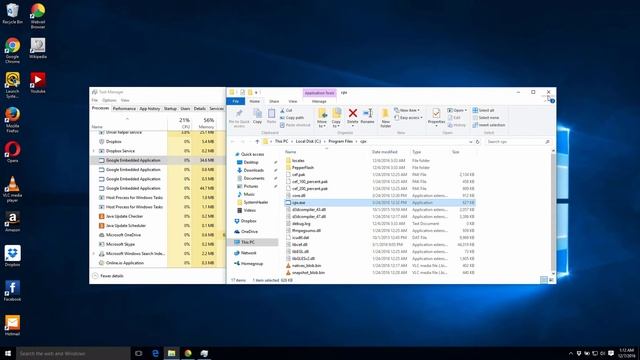This screenshot has width=640, height=360.
Task: Open the New item dropdown
Action: pos(407,110)
